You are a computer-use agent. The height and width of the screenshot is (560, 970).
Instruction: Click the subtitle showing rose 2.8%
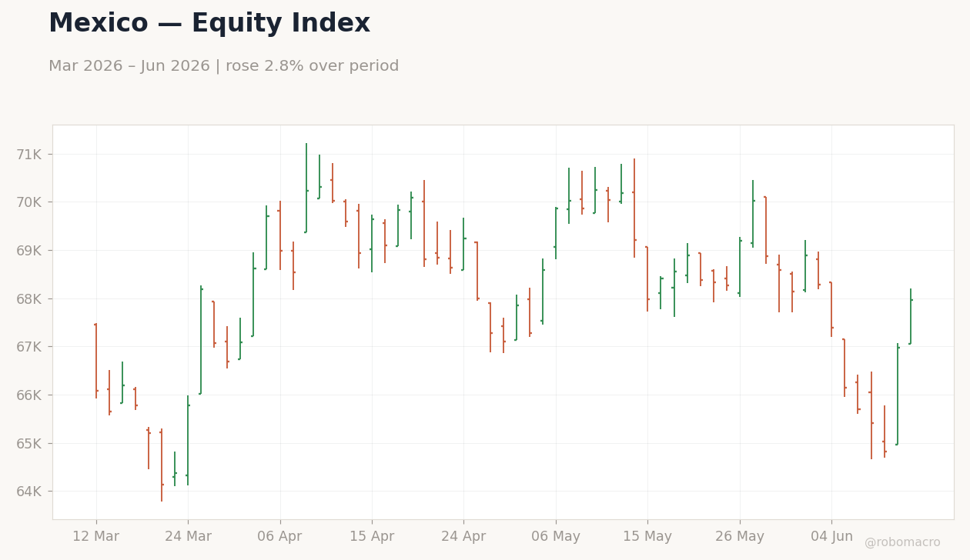(x=224, y=67)
